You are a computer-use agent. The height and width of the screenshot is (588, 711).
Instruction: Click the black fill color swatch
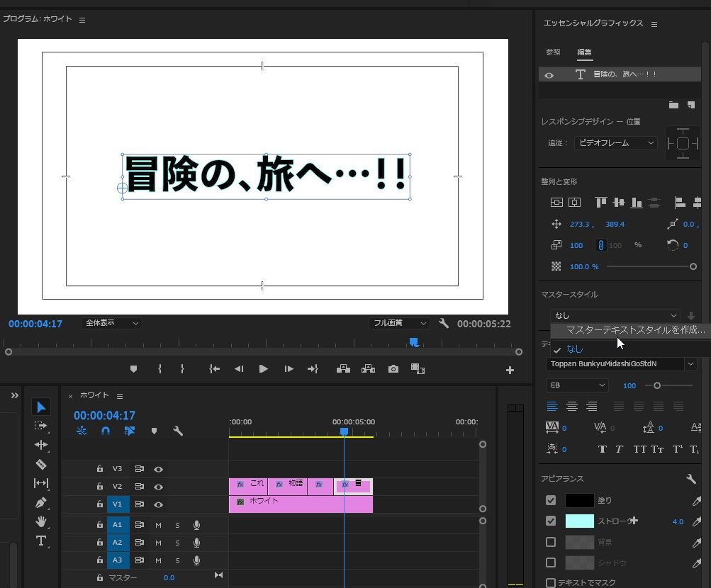(x=578, y=500)
